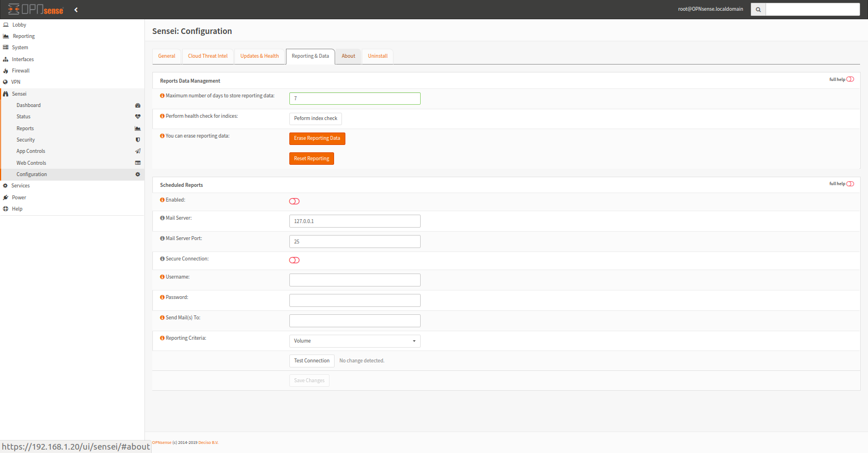Image resolution: width=868 pixels, height=453 pixels.
Task: Toggle full help for Reports Data Management
Action: coord(850,79)
